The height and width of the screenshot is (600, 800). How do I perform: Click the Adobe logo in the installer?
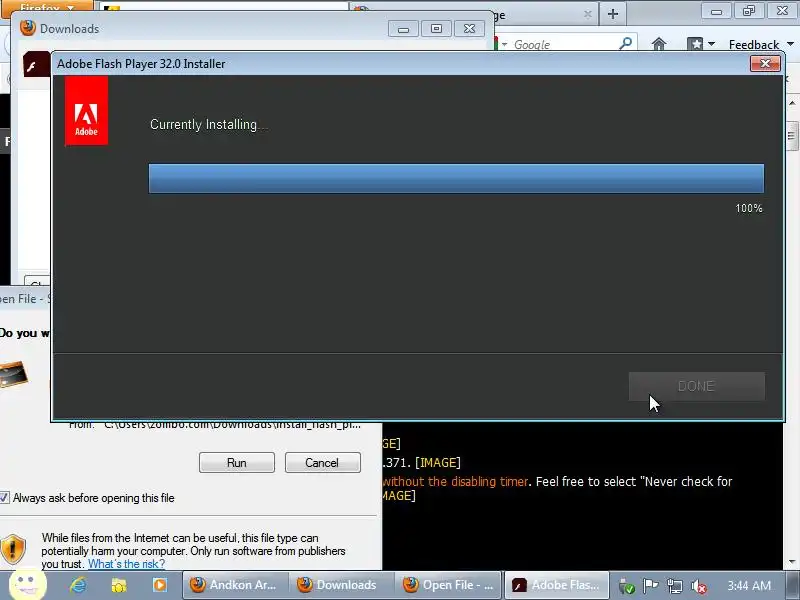click(86, 111)
